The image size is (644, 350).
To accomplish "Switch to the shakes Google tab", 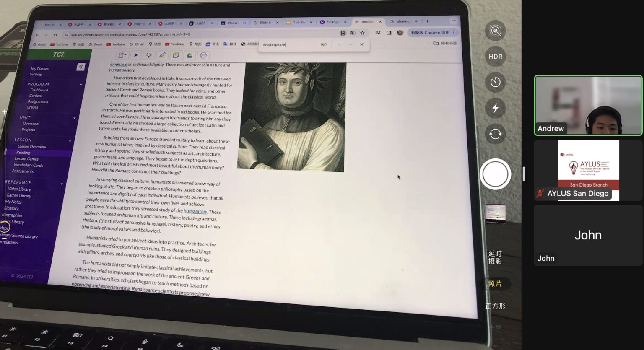I will tap(403, 21).
